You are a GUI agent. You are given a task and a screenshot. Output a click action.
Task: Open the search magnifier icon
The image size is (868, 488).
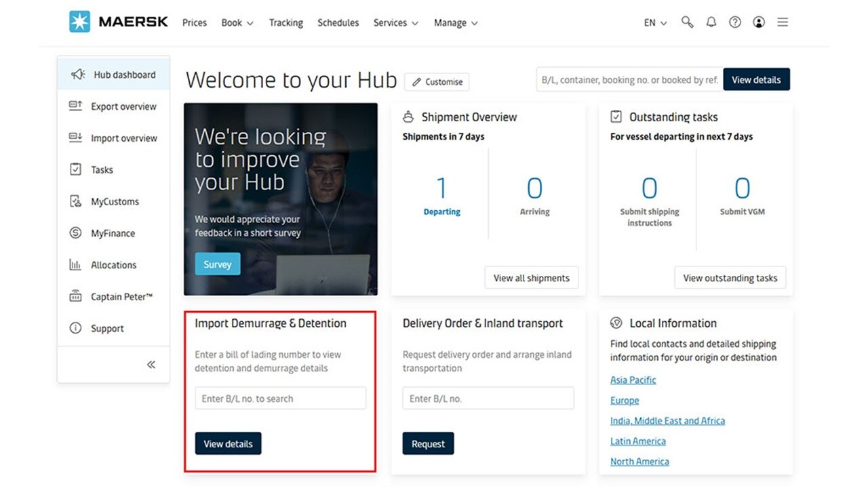point(687,22)
